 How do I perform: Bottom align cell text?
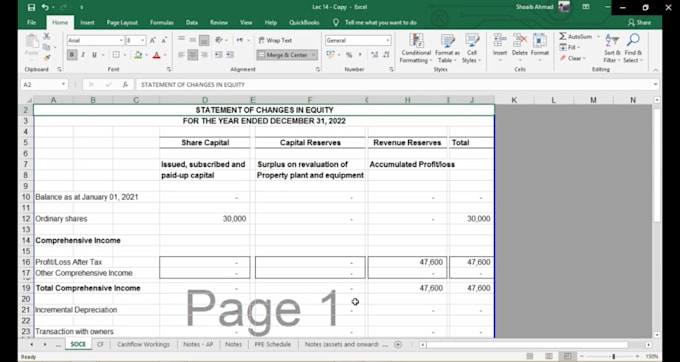(x=204, y=40)
